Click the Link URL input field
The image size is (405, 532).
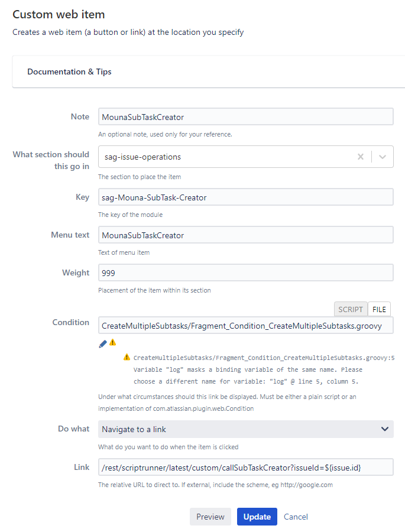point(246,467)
